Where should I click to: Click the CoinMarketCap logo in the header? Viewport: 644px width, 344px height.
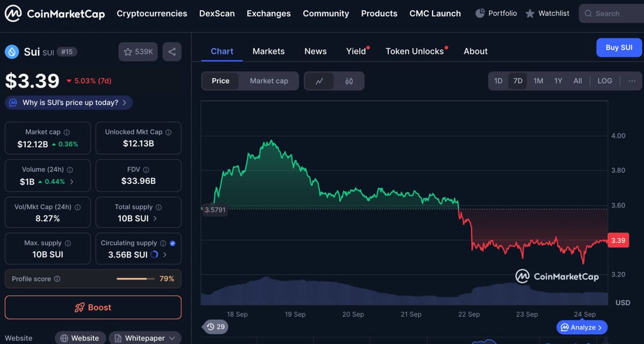click(x=55, y=13)
